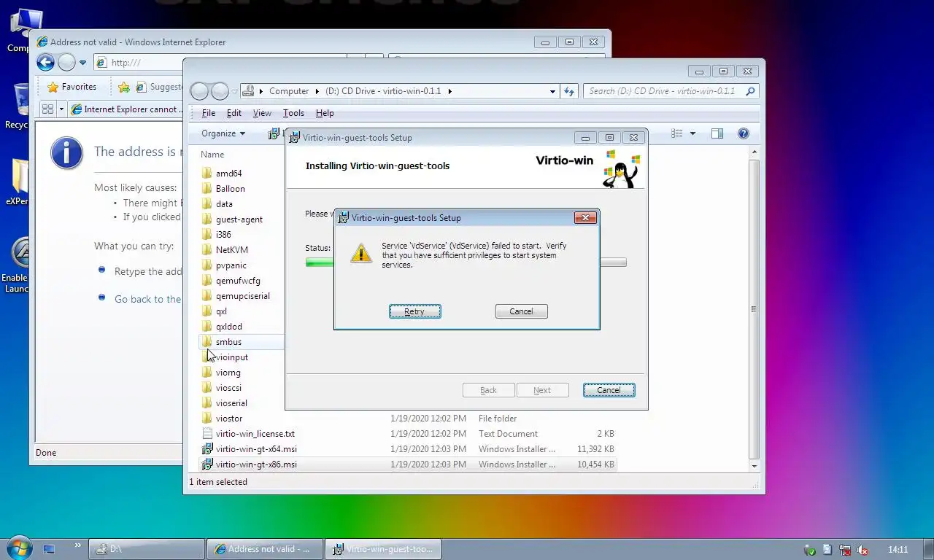Screen dimensions: 934x560
Task: Select the i386 folder
Action: click(223, 235)
